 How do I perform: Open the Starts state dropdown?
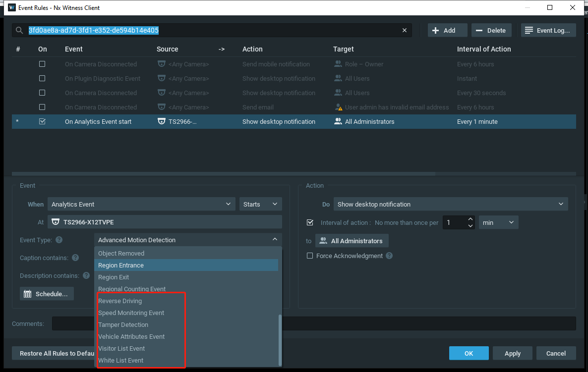(x=260, y=204)
